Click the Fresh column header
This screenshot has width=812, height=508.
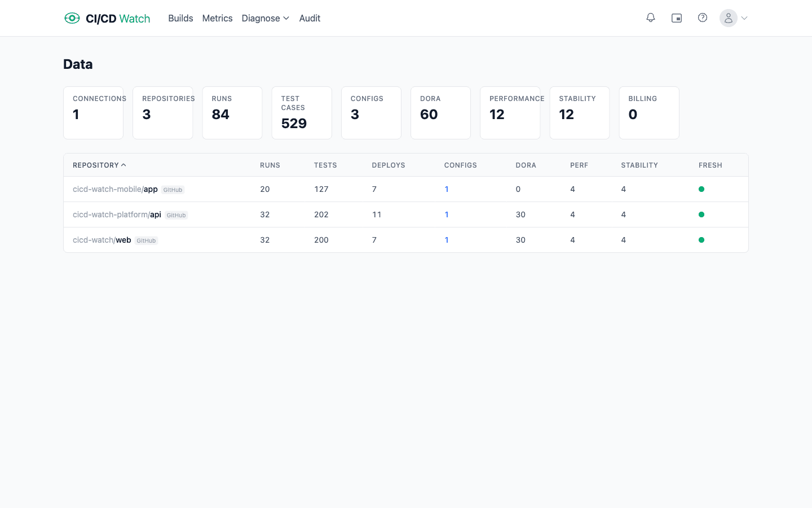click(x=710, y=165)
